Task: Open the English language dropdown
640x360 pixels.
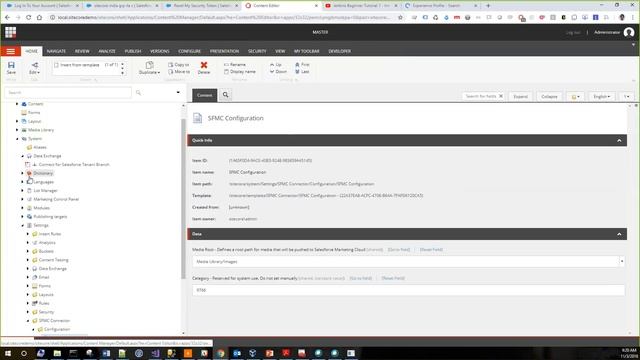Action: (602, 96)
